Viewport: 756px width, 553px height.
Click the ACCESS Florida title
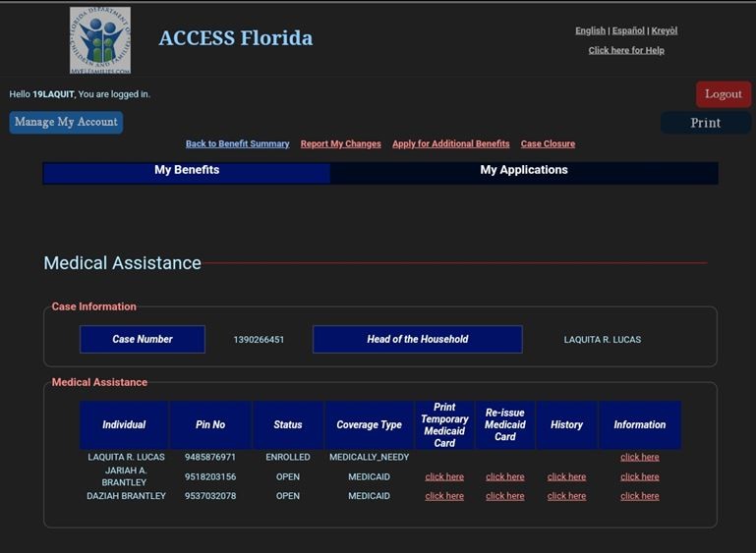(236, 38)
